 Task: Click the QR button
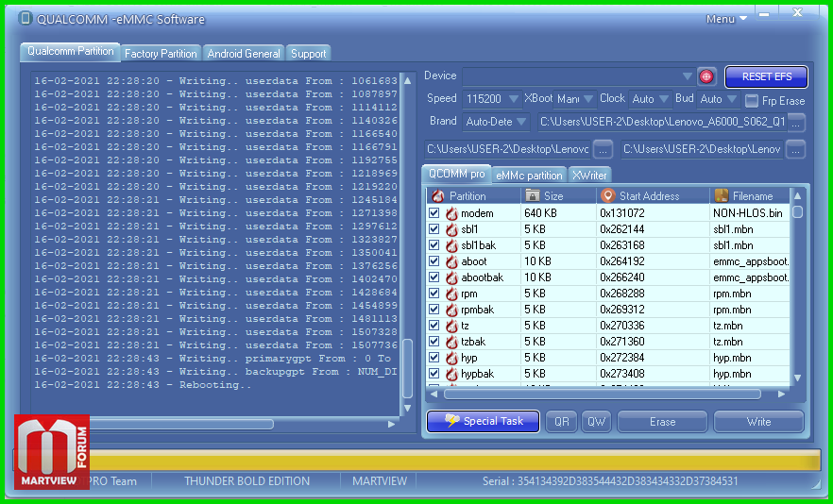click(562, 422)
